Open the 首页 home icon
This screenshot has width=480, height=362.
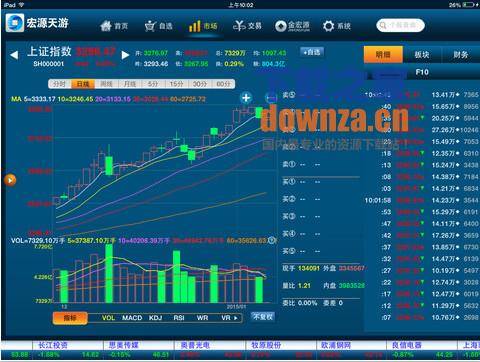pos(106,26)
